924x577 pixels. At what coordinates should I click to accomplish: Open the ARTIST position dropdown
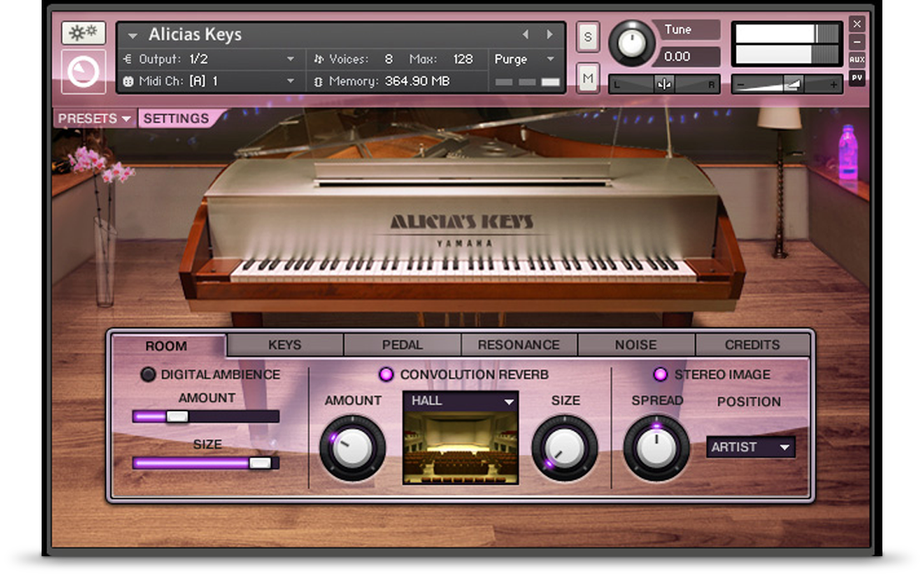tap(751, 447)
